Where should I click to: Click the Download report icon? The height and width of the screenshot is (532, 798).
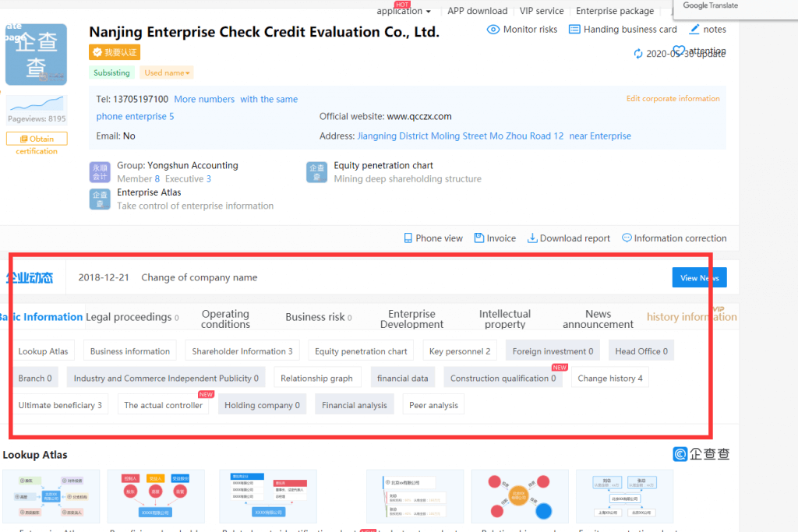pyautogui.click(x=532, y=238)
